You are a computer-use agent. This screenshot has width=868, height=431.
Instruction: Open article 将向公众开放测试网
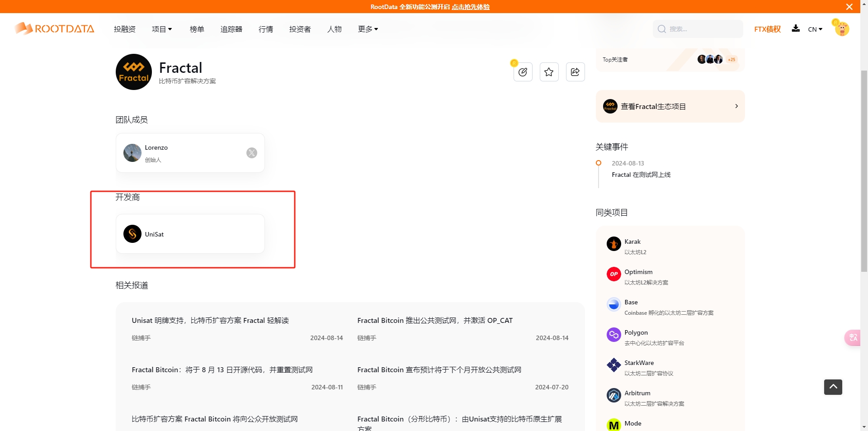[215, 419]
